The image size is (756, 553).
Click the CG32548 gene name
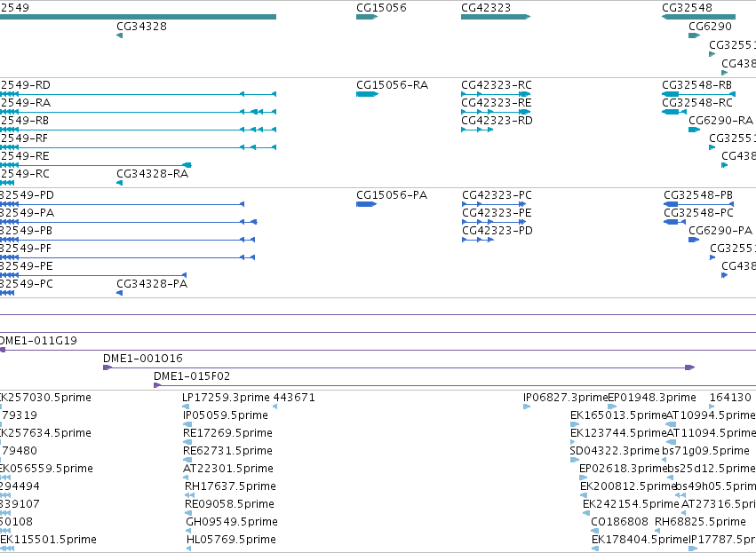(687, 8)
